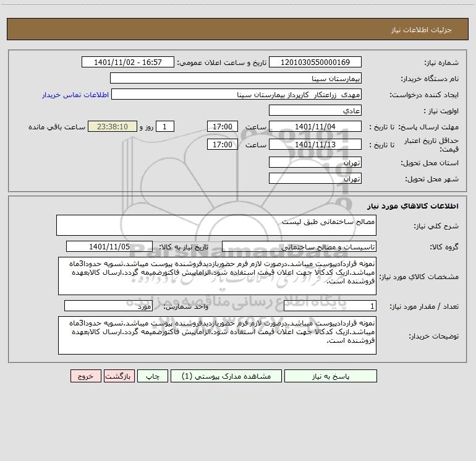
Task: Click the label اولویت نیاز
Action: (x=441, y=111)
